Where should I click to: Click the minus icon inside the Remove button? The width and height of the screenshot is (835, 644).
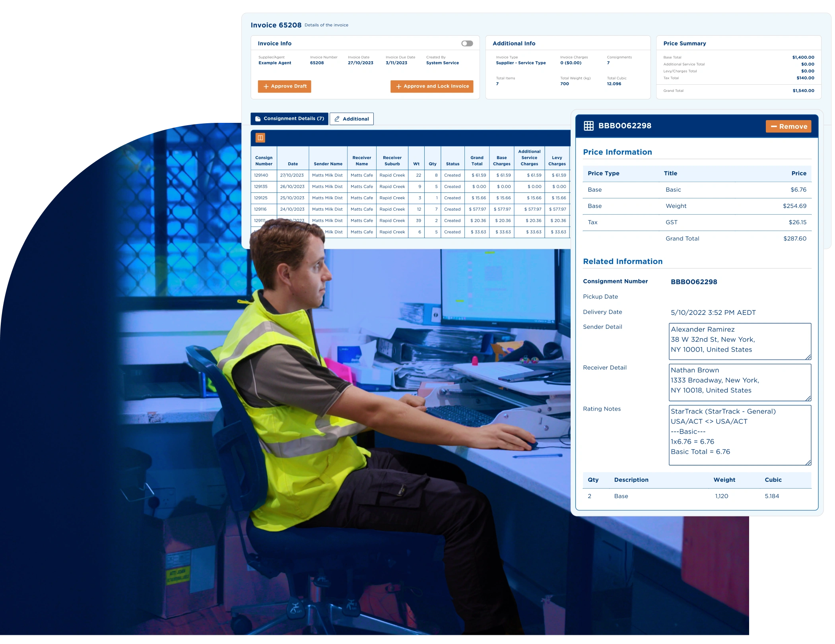tap(775, 126)
